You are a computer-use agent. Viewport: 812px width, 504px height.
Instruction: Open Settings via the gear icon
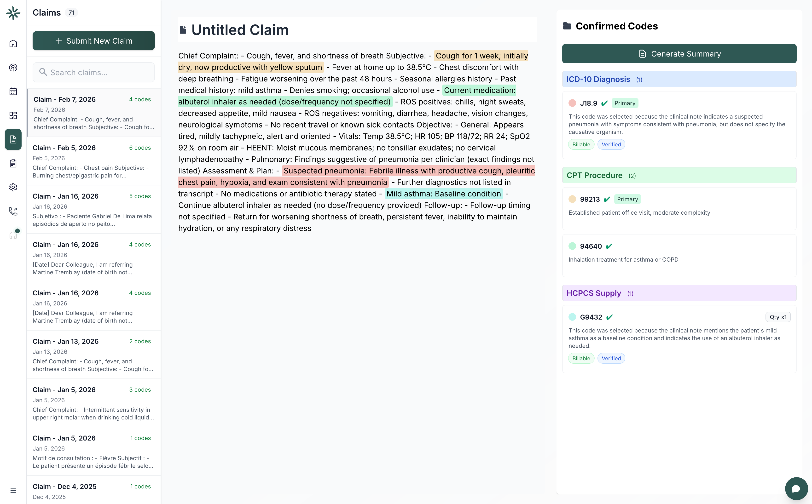point(13,187)
